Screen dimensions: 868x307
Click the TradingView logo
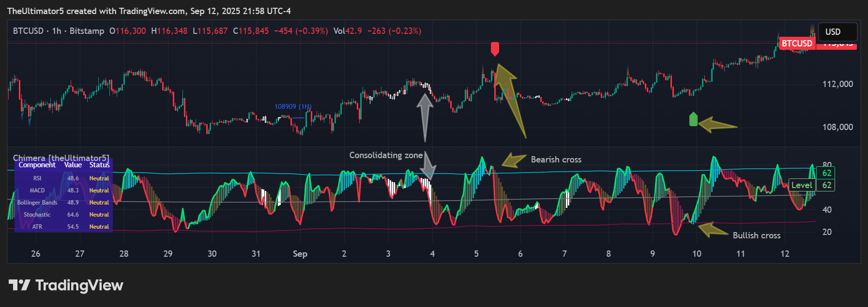click(x=66, y=285)
